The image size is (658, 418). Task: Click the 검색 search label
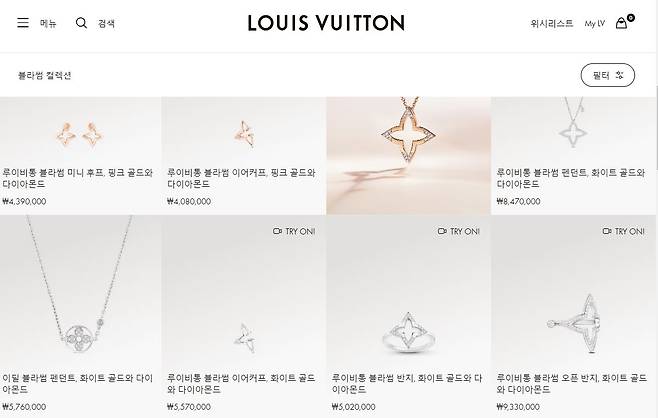pos(106,24)
